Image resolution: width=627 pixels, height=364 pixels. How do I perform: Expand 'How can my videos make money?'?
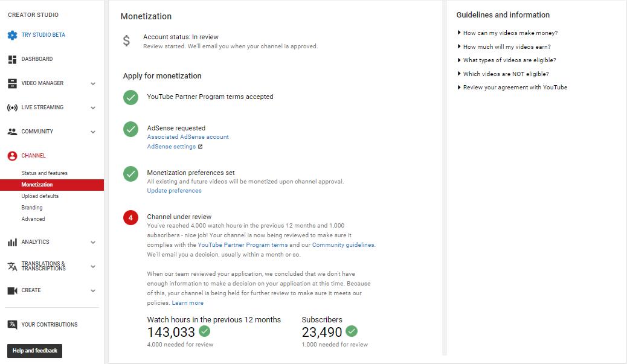507,33
